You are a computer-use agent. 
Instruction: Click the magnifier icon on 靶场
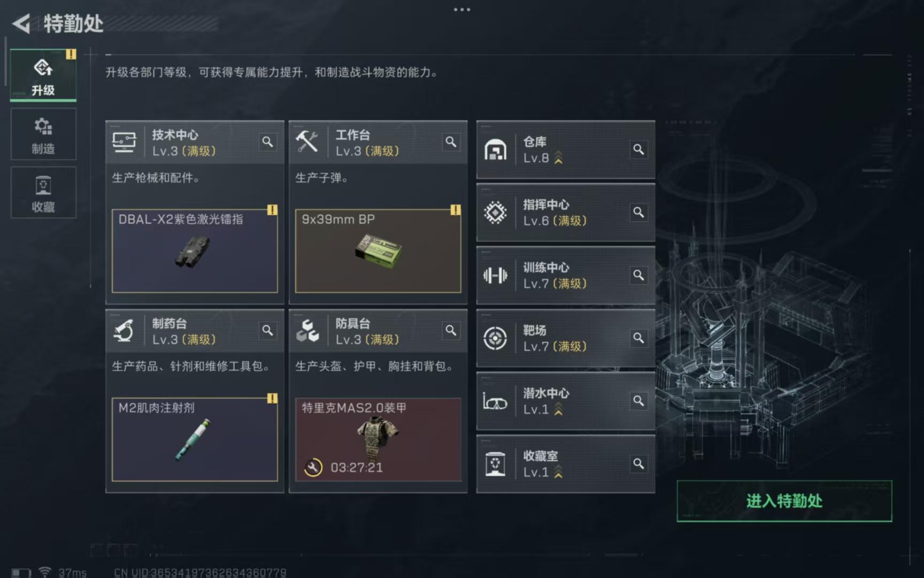click(638, 338)
